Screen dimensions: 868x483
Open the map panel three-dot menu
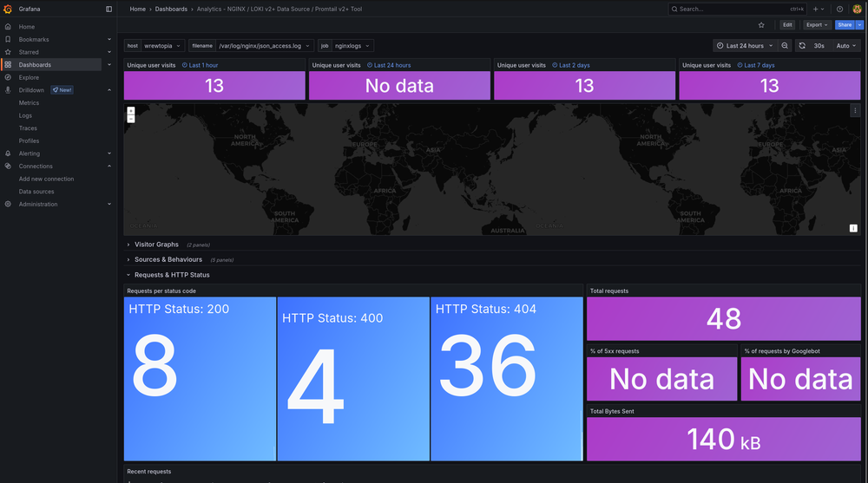[855, 110]
